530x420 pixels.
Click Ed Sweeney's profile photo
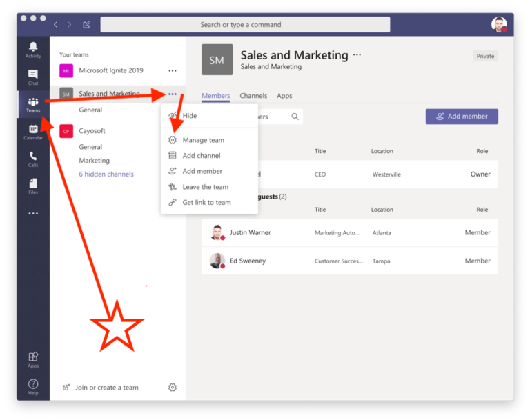click(217, 261)
